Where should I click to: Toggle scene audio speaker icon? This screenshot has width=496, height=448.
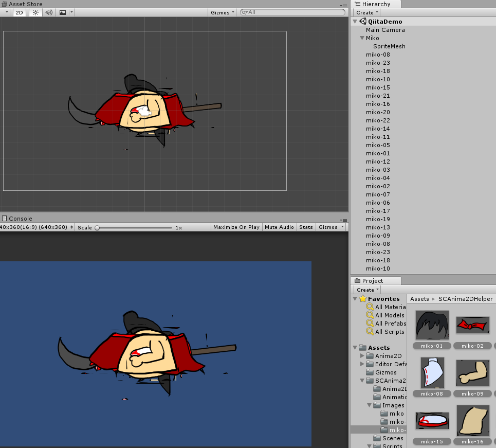pyautogui.click(x=49, y=12)
